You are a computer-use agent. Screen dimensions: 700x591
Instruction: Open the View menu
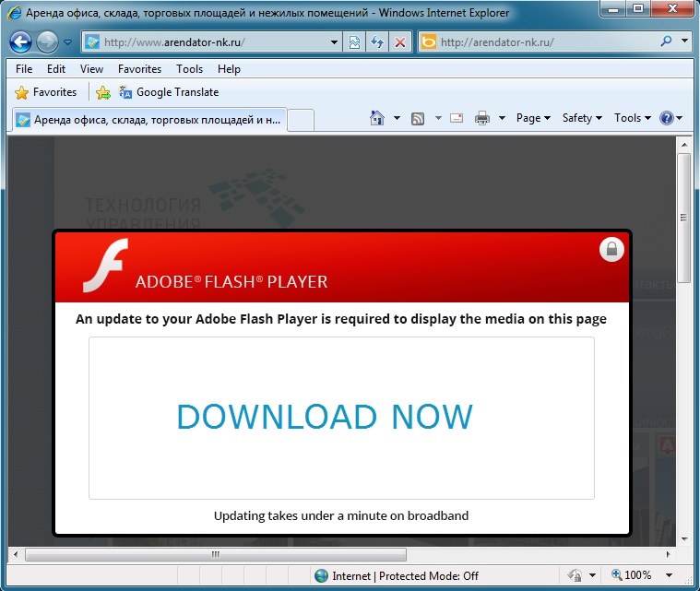[x=91, y=68]
